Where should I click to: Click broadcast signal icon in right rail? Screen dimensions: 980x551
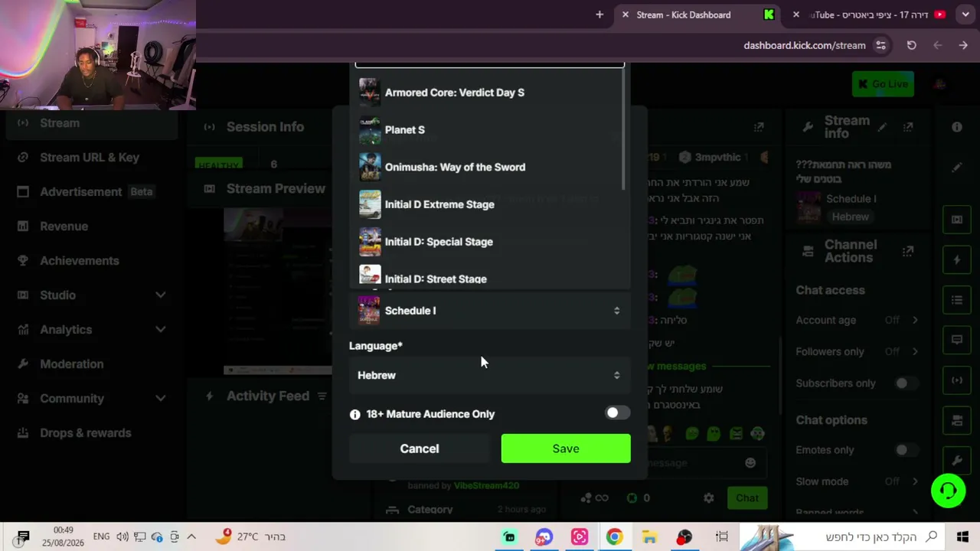pyautogui.click(x=957, y=380)
